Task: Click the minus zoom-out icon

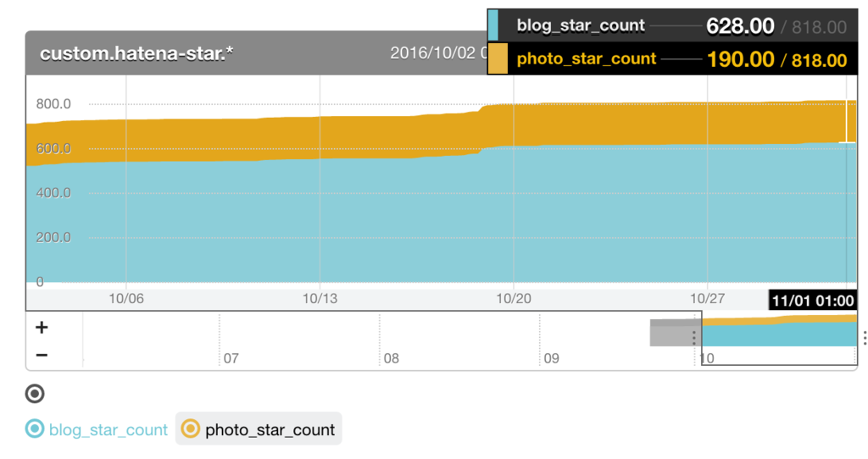Action: click(42, 355)
